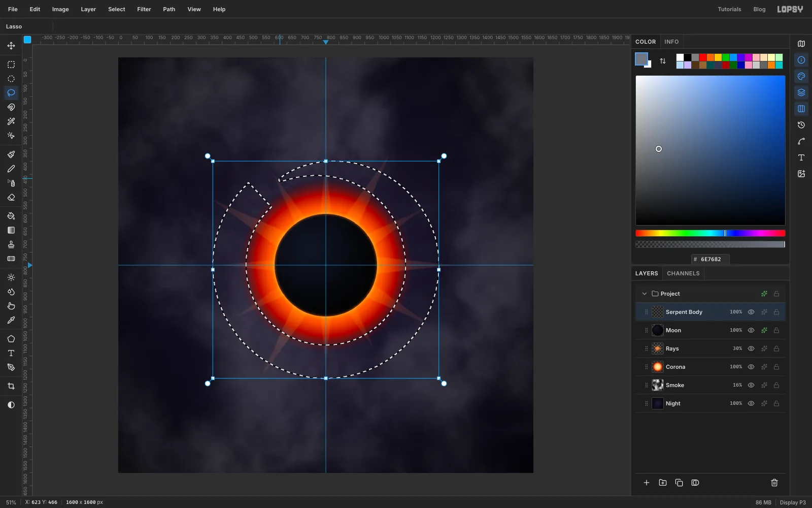Collapse the Project group
The image size is (812, 508).
(x=645, y=294)
